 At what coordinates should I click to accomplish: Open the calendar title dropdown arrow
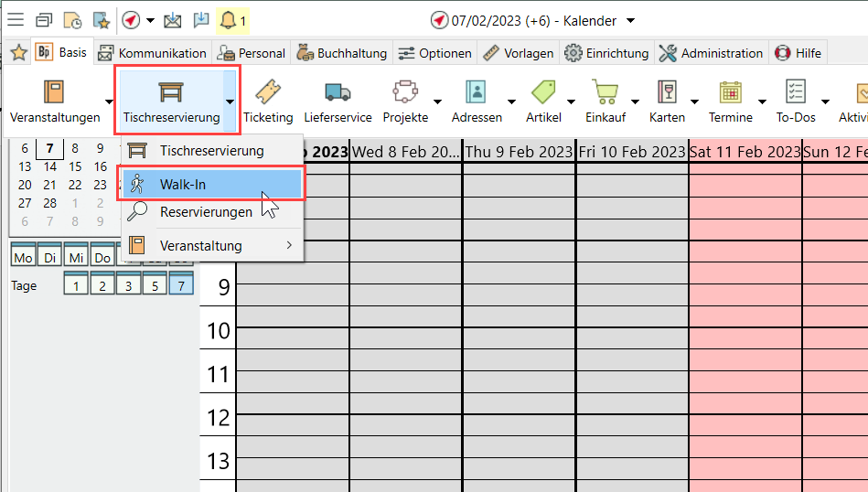(630, 20)
